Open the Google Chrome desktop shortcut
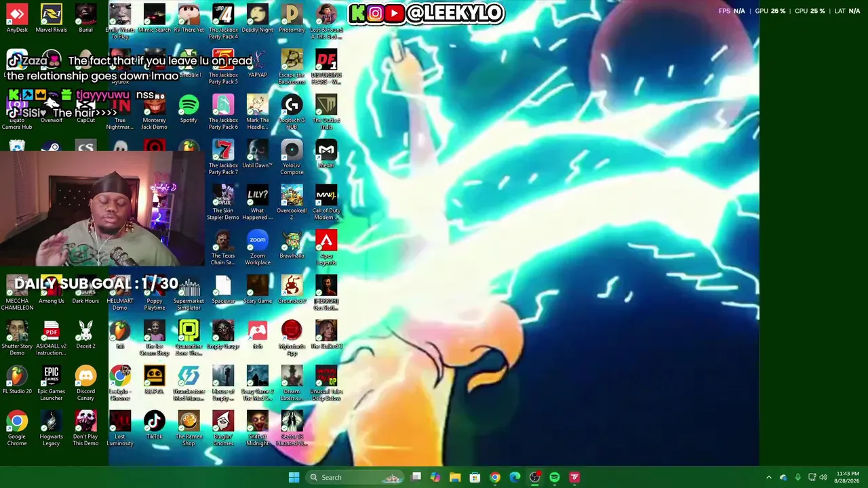868x488 pixels. click(17, 430)
